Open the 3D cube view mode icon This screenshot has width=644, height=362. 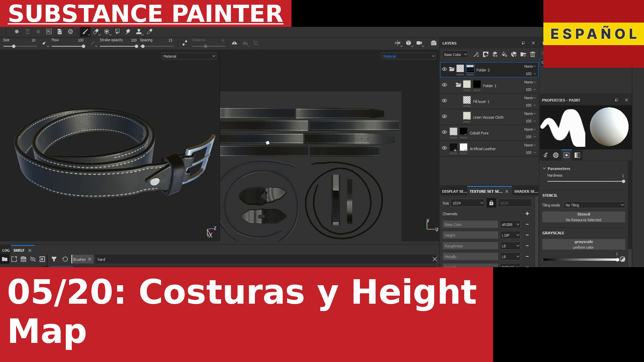tap(409, 43)
